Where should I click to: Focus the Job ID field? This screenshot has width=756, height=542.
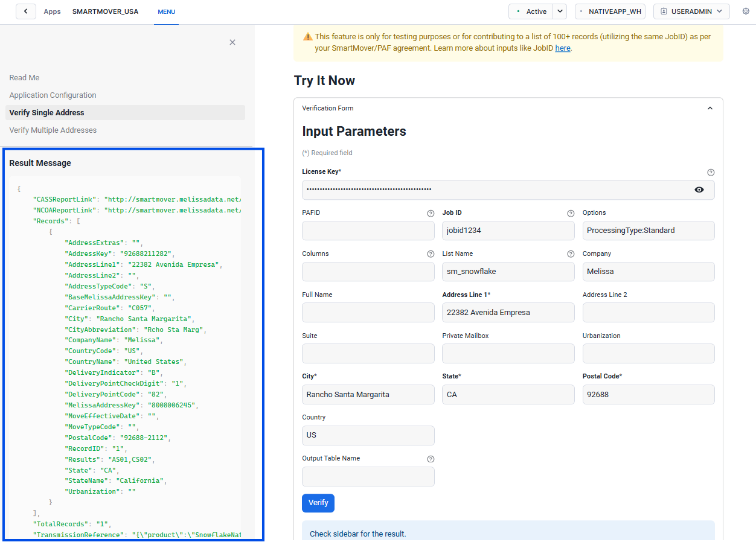(508, 231)
